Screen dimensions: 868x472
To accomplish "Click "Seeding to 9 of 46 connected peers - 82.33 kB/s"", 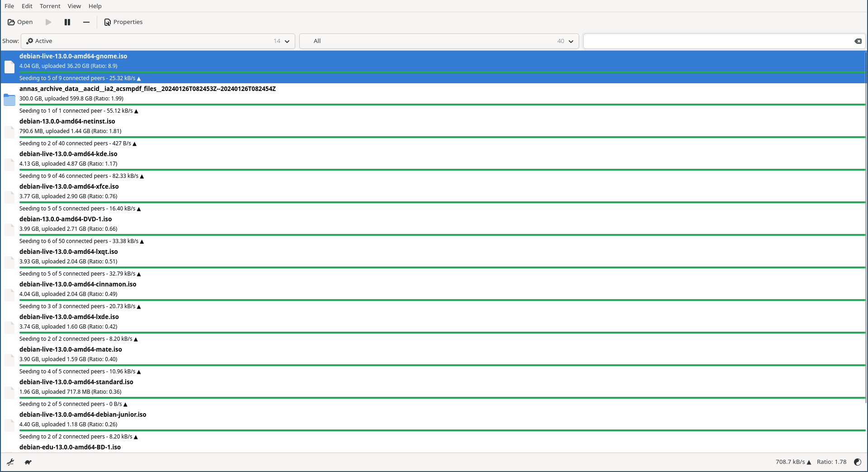I will 81,176.
